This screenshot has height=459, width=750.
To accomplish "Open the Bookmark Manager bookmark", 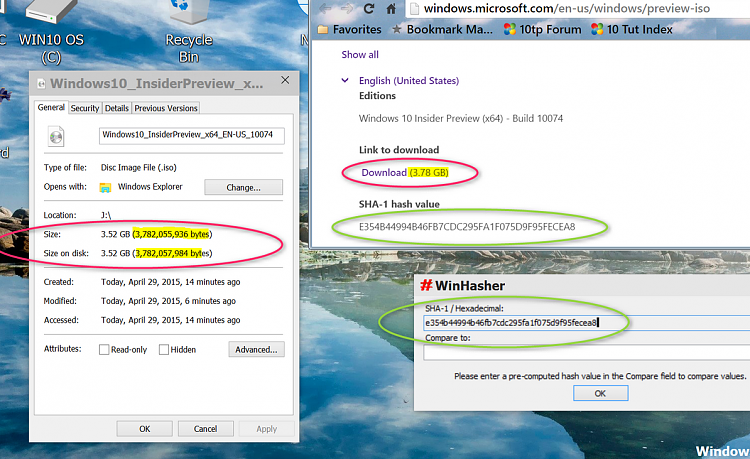I will [x=442, y=30].
